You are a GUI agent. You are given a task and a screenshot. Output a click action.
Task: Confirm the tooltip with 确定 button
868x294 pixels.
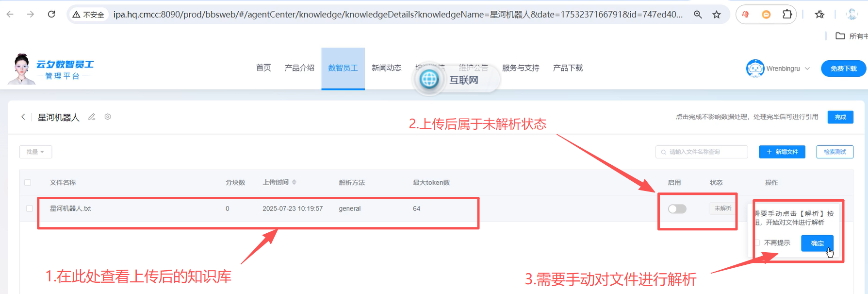coord(817,243)
